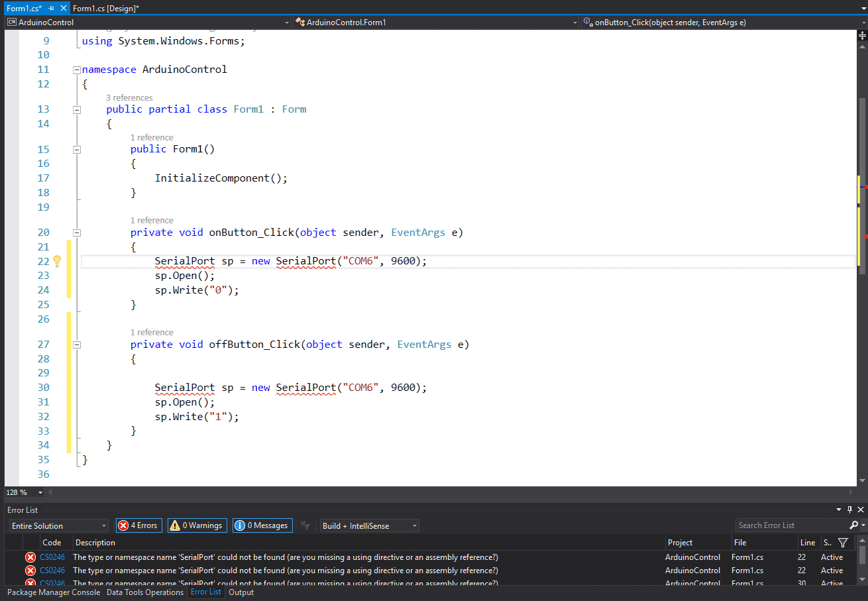
Task: Click the split editor handle above scrollbar
Action: [862, 34]
